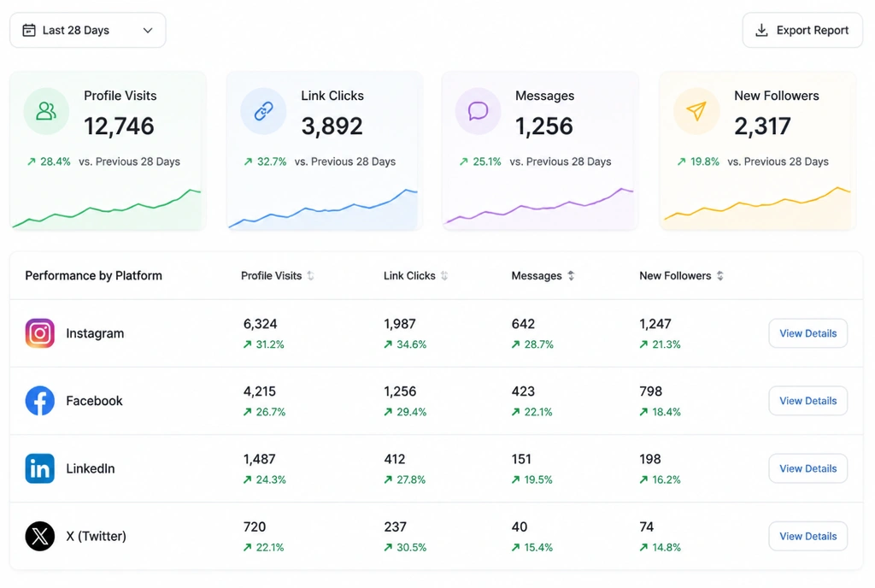
Task: Click the 25.1% growth indicator
Action: coord(480,162)
